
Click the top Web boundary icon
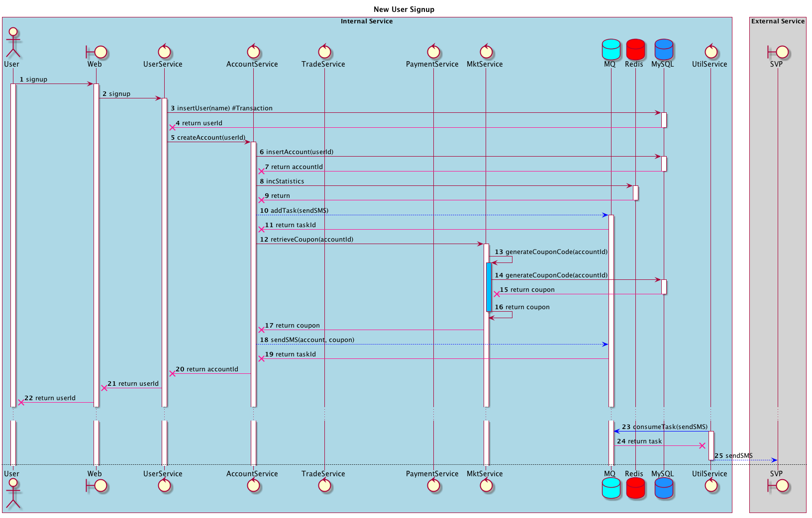[97, 52]
